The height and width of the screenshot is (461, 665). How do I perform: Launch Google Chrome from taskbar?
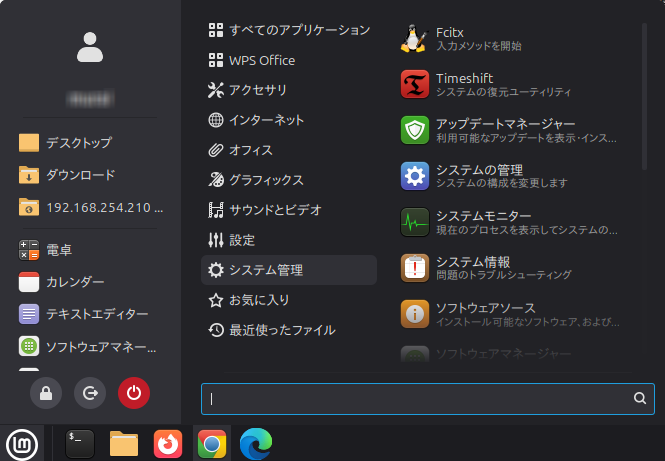coord(211,443)
